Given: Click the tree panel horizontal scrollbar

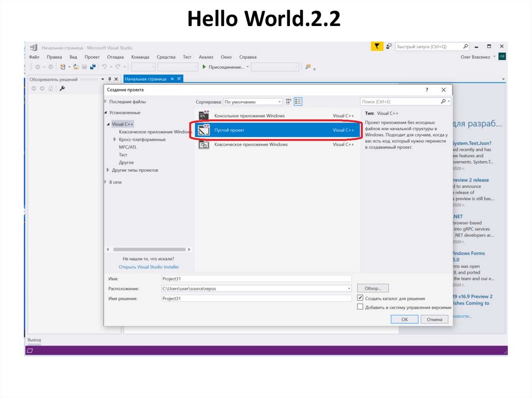Looking at the screenshot, I should pos(149,249).
